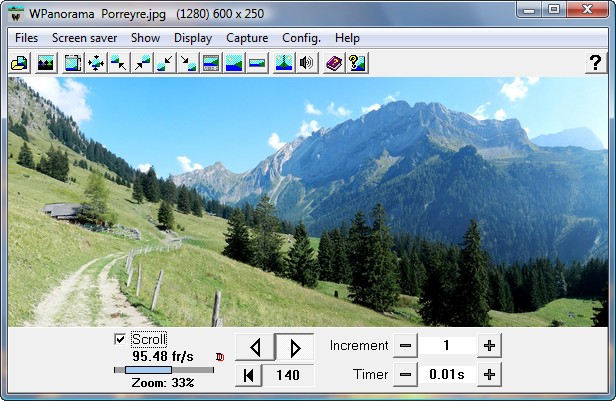The height and width of the screenshot is (401, 616).
Task: Increase the Increment value with plus button
Action: (x=489, y=345)
